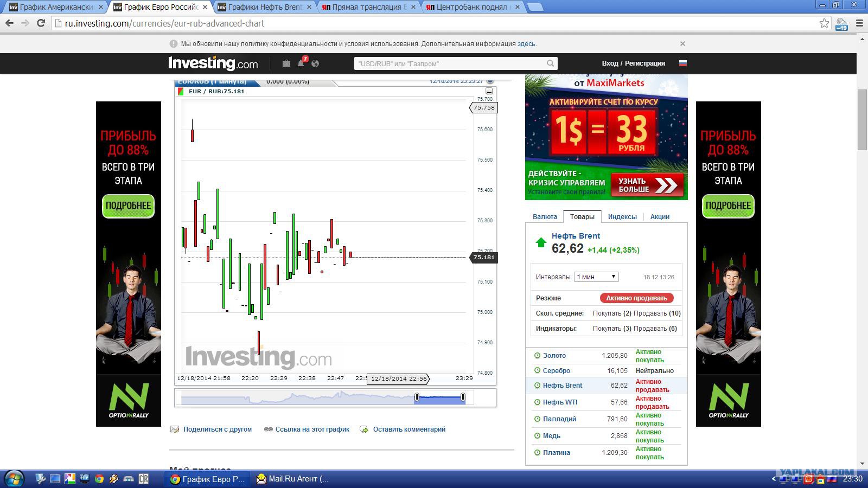Switch to the Индексы tab
This screenshot has height=488, width=868.
(x=622, y=216)
